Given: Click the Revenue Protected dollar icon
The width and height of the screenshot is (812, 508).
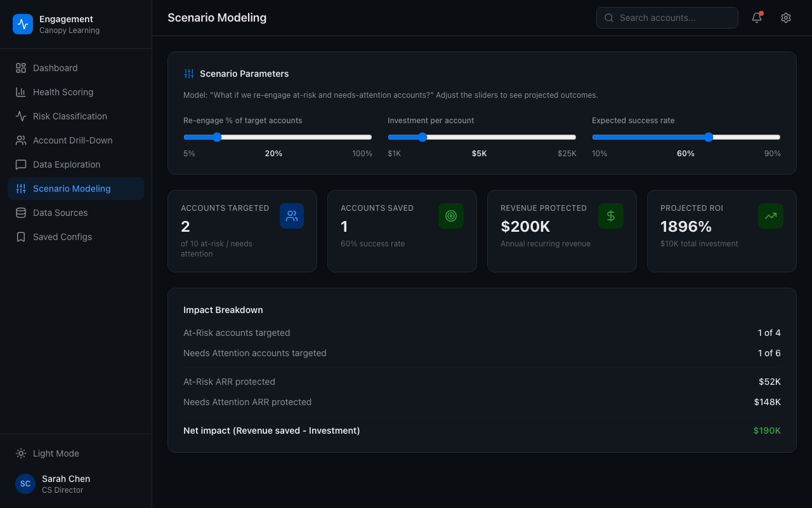Looking at the screenshot, I should click(611, 216).
